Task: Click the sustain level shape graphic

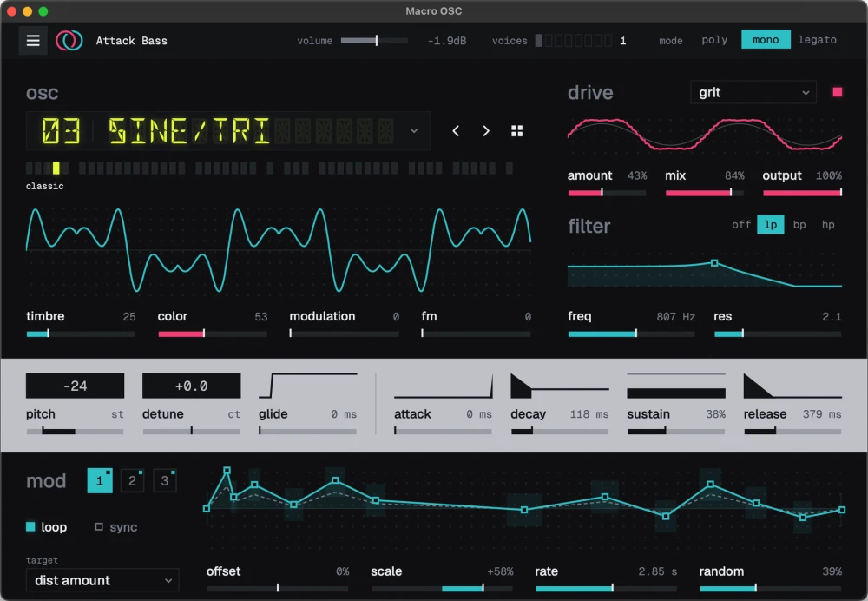Action: [676, 386]
